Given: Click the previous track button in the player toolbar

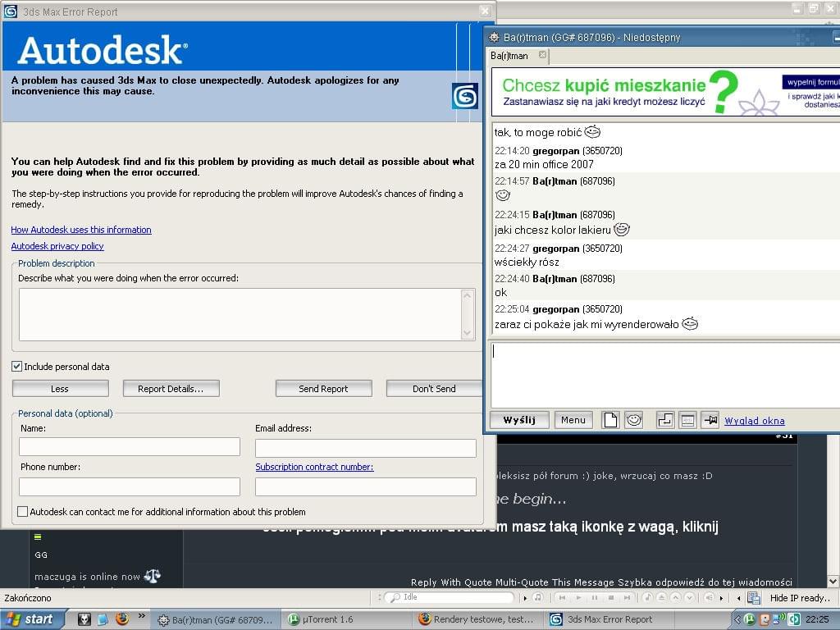Looking at the screenshot, I should pyautogui.click(x=562, y=597).
